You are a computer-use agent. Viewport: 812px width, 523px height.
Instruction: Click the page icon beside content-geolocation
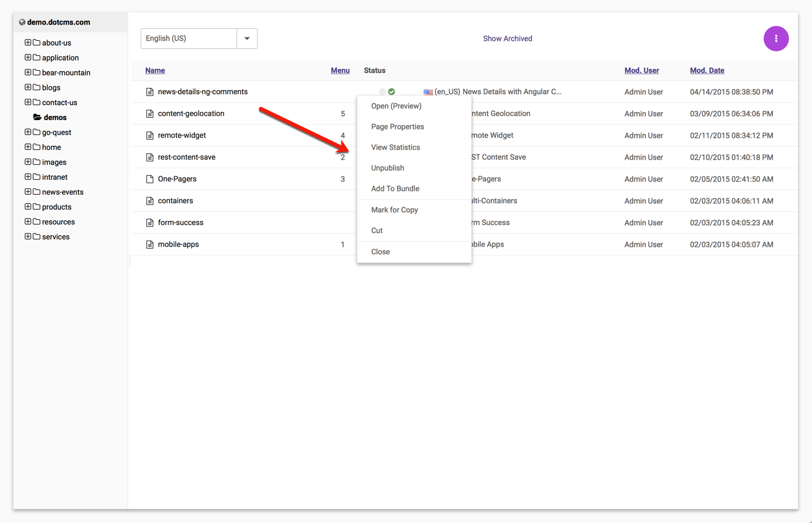[150, 114]
